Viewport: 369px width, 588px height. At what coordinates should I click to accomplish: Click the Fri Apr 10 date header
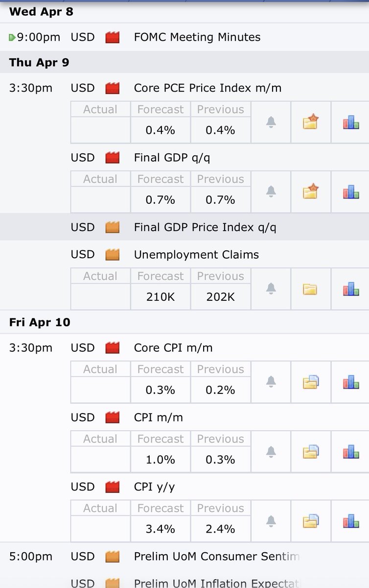coord(40,322)
